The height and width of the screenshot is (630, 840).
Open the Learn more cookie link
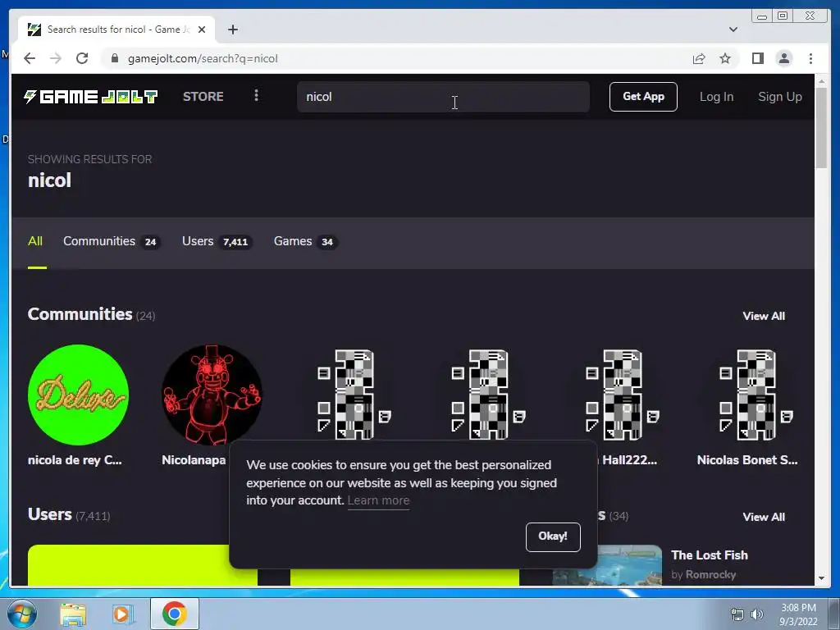[378, 500]
